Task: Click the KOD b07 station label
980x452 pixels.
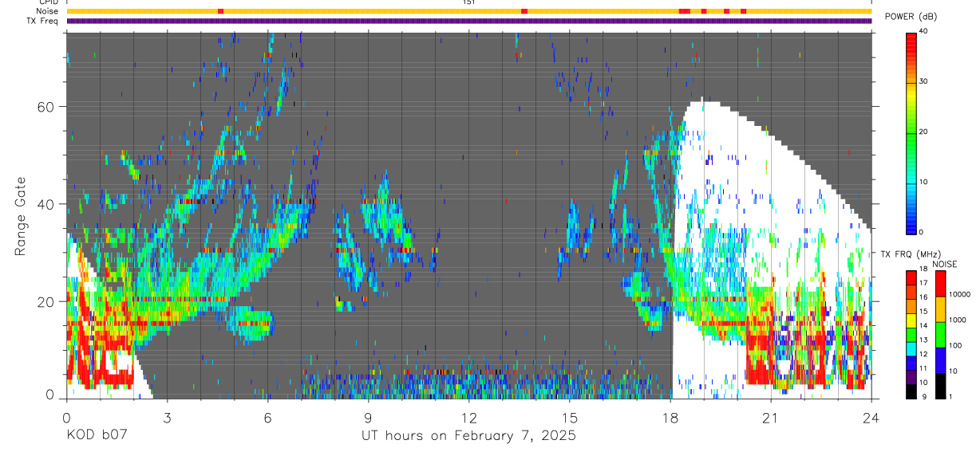Action: click(97, 436)
